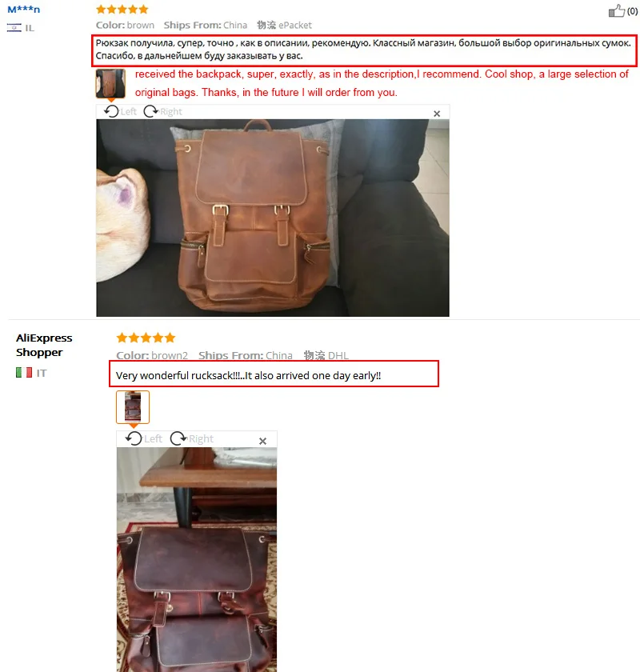
Task: Click the 'Very wonderful rucksack' review text
Action: coord(248,375)
